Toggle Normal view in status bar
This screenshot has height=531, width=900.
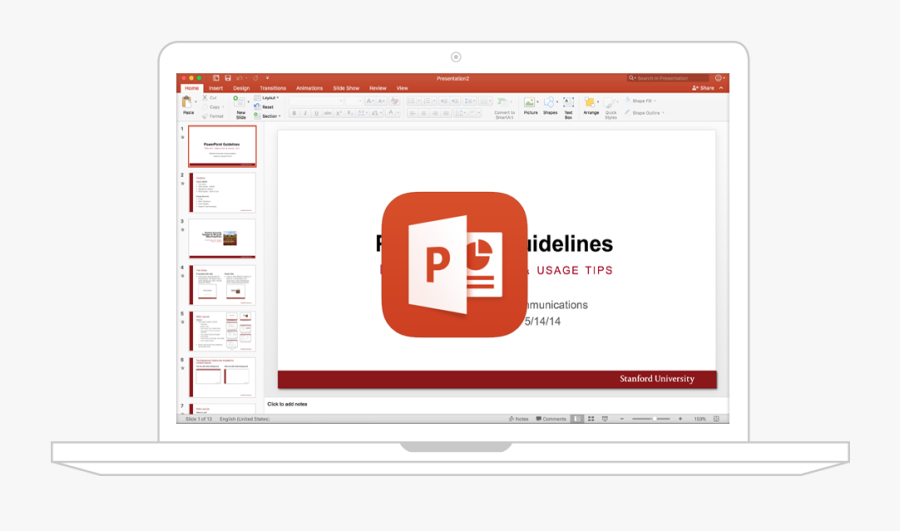[577, 419]
